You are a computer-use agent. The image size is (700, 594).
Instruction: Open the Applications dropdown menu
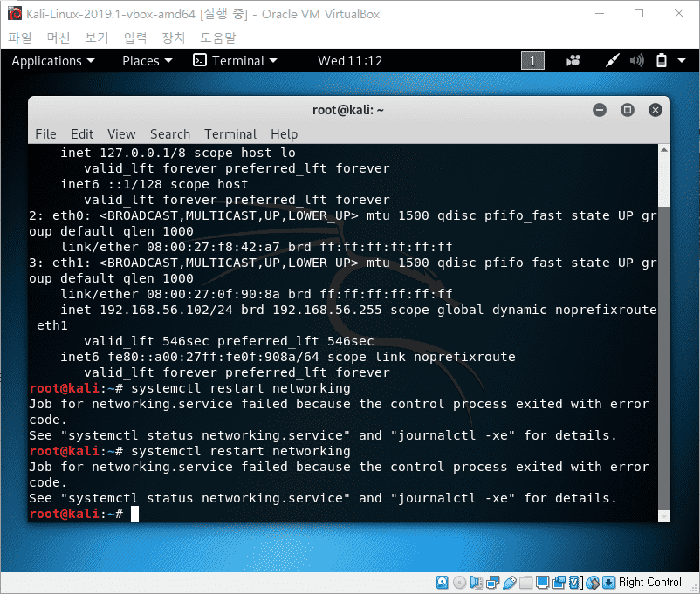(53, 61)
